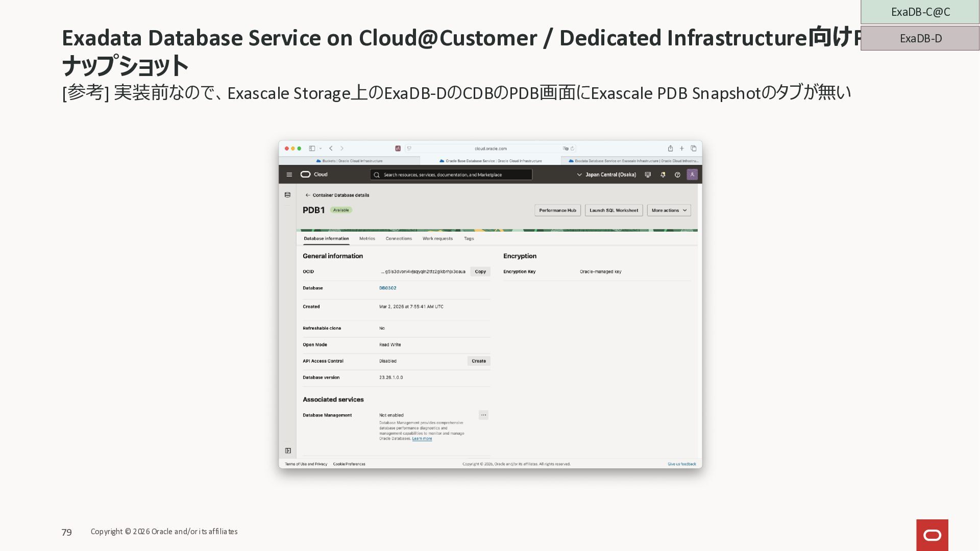Switch to the Metrics tab
This screenshot has height=551, width=980.
click(x=367, y=238)
